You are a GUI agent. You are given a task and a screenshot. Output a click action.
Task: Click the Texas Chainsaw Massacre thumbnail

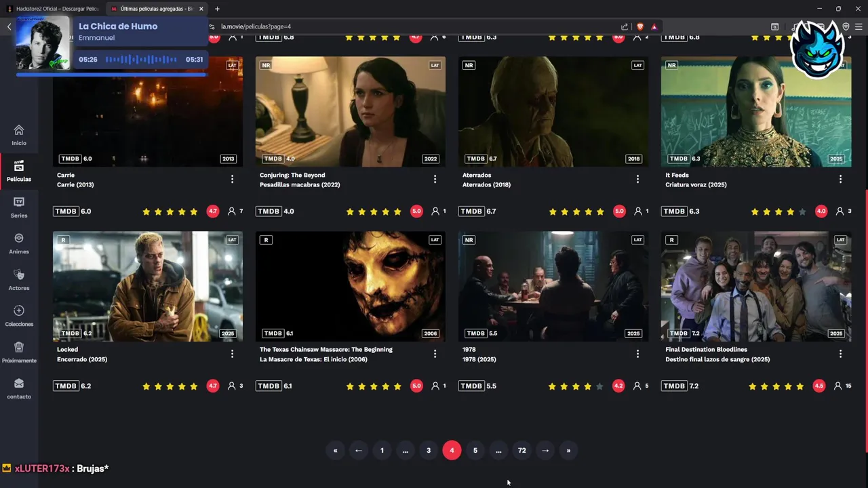coord(351,286)
